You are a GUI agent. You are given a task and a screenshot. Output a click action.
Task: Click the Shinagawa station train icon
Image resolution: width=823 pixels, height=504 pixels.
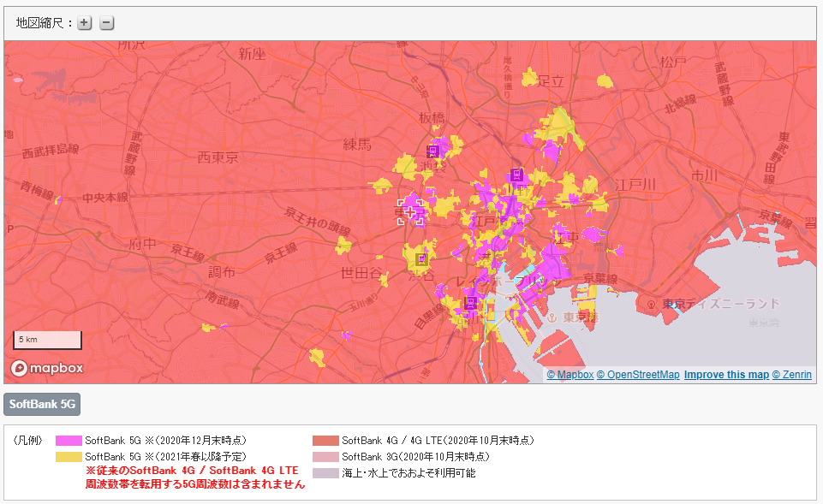[x=471, y=303]
